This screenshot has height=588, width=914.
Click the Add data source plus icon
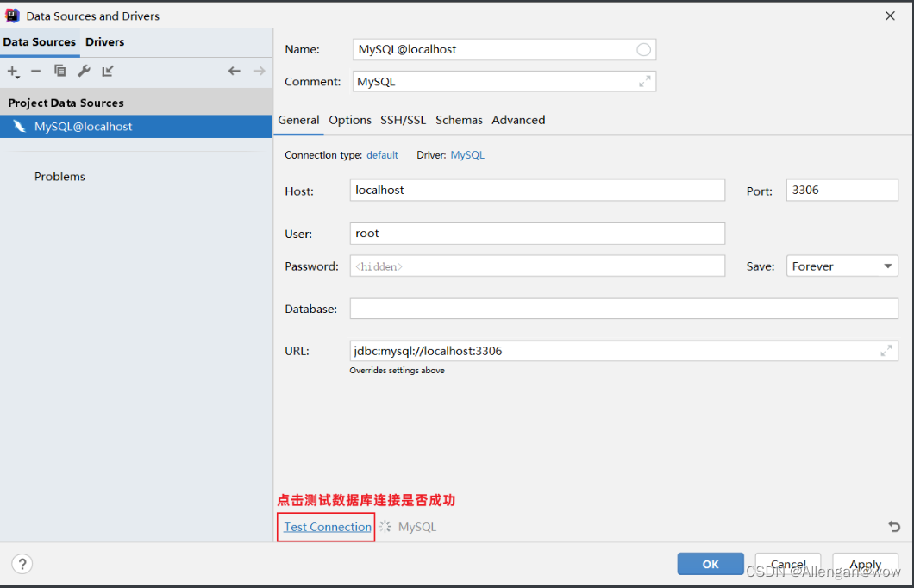13,72
